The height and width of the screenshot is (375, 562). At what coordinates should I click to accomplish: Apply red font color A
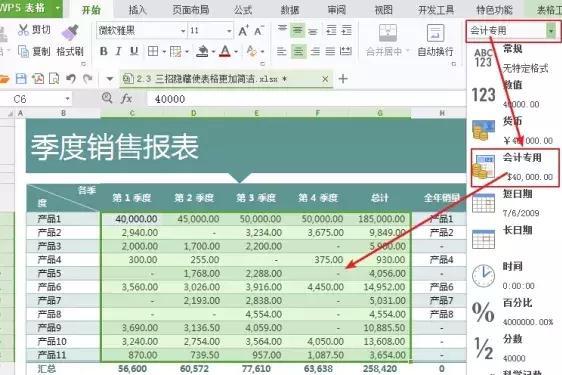tap(225, 52)
